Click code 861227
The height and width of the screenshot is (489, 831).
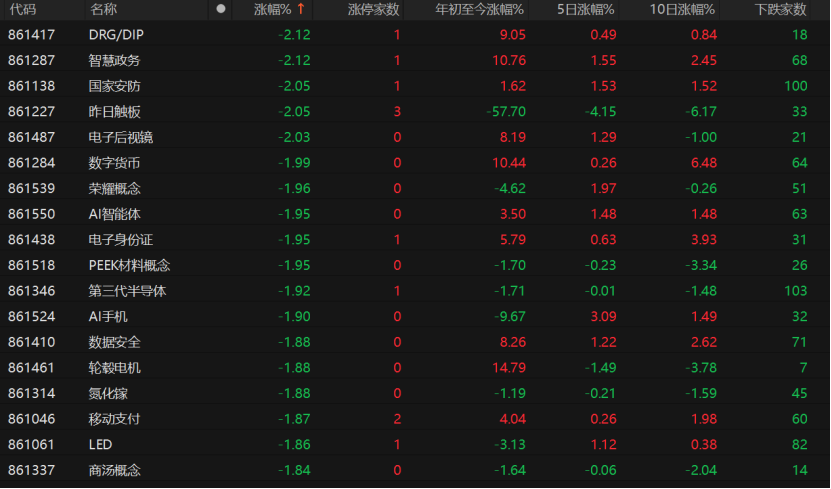tap(31, 112)
